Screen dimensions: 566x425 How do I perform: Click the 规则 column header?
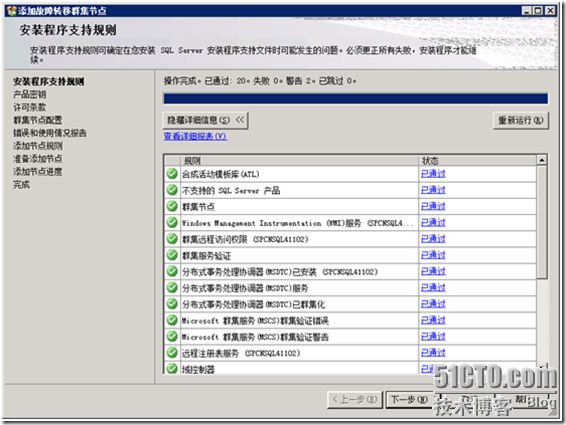pos(299,160)
